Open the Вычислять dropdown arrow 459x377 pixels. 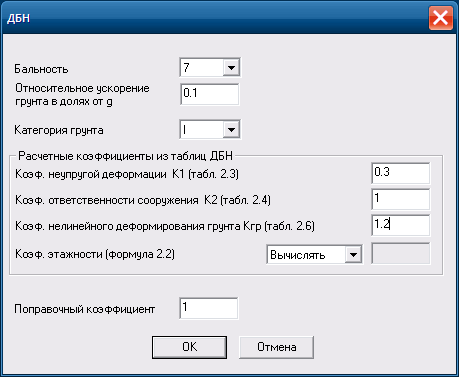pyautogui.click(x=353, y=255)
